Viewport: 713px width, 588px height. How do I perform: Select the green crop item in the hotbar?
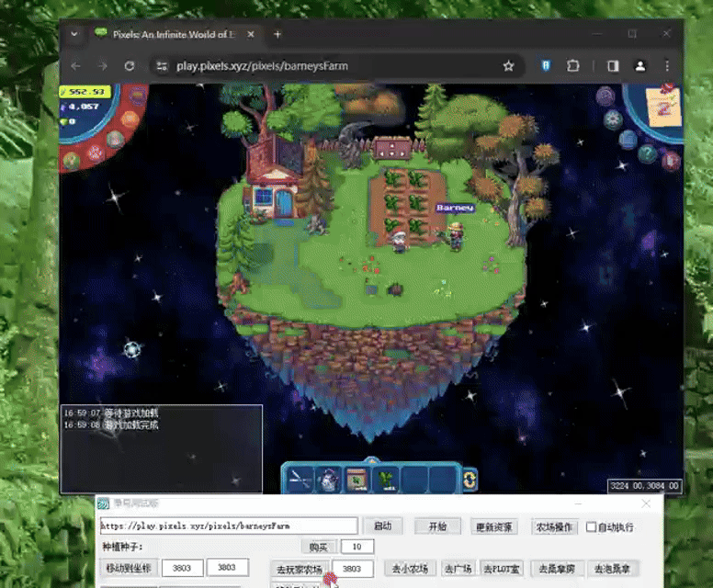[x=386, y=480]
